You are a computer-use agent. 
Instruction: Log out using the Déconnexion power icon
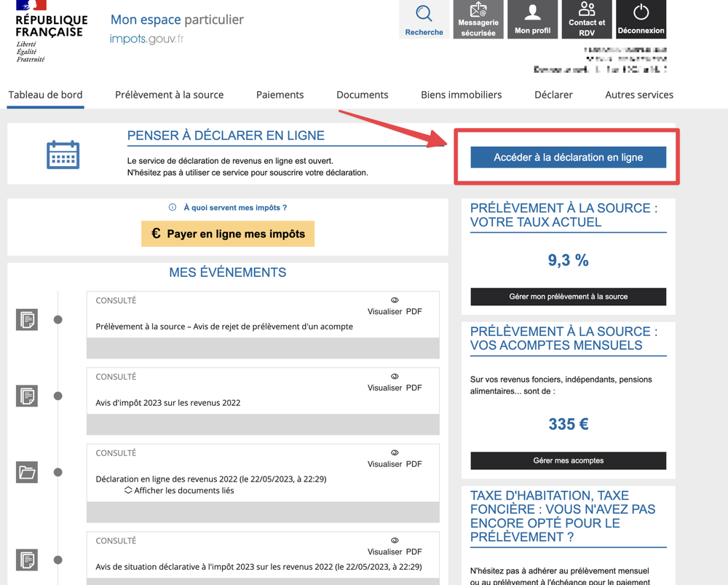641,19
